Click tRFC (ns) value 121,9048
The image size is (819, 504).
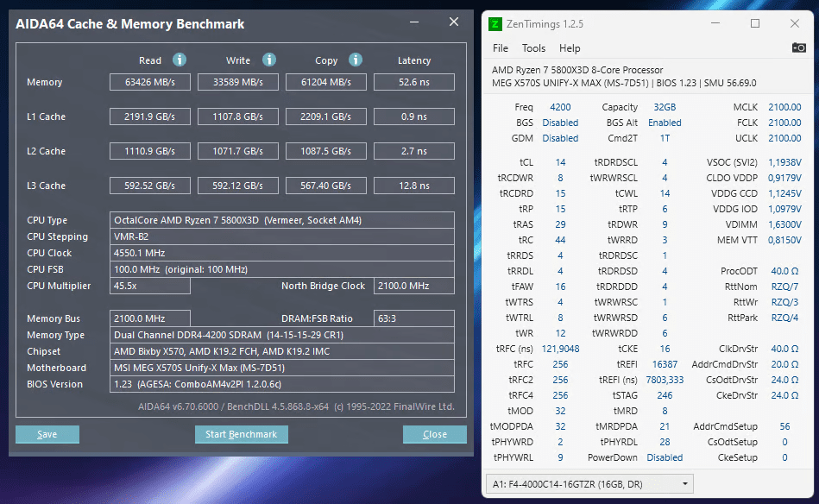560,349
